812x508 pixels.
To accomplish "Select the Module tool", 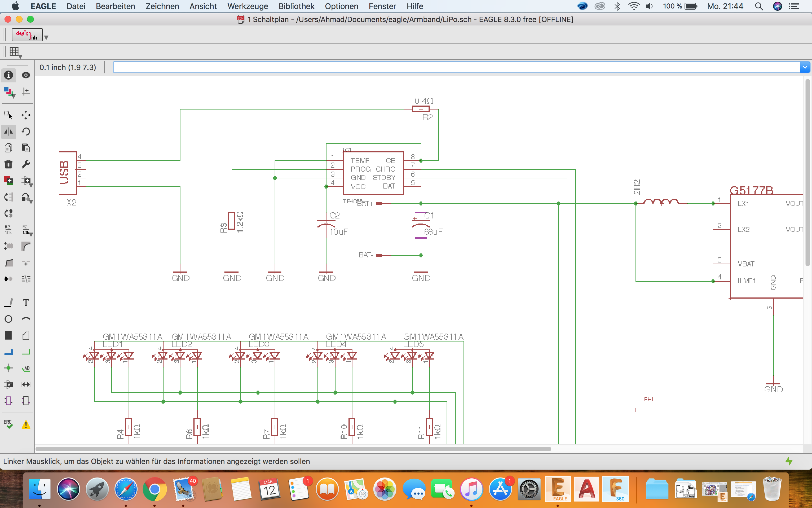I will [x=9, y=400].
